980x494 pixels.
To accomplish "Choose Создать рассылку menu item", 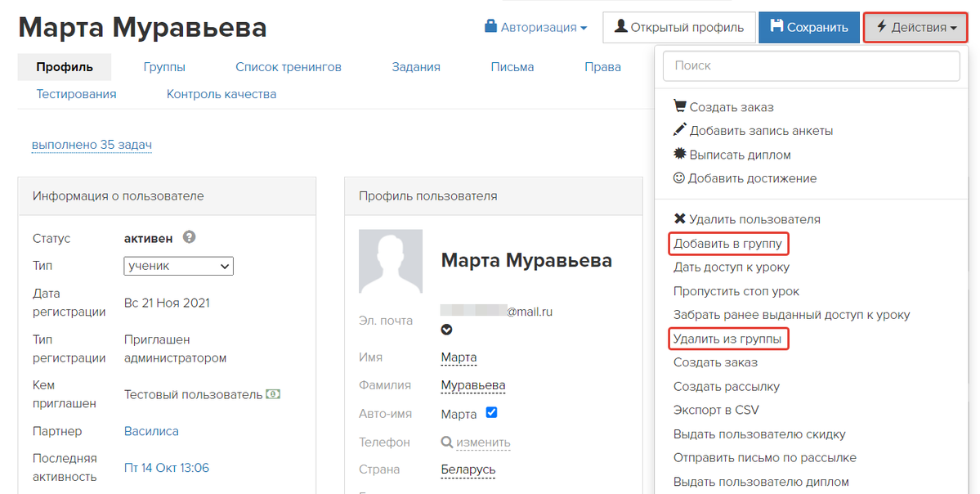I will 727,386.
